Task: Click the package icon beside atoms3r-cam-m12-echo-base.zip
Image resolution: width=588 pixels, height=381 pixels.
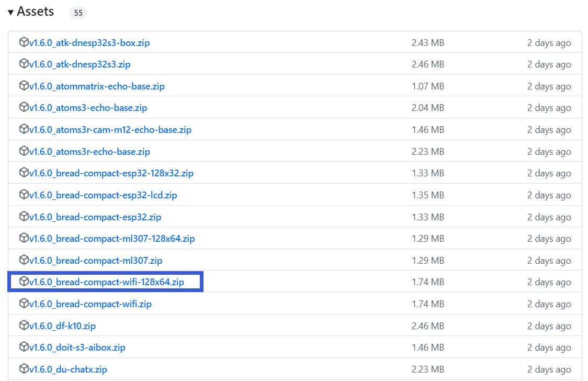Action: (24, 129)
